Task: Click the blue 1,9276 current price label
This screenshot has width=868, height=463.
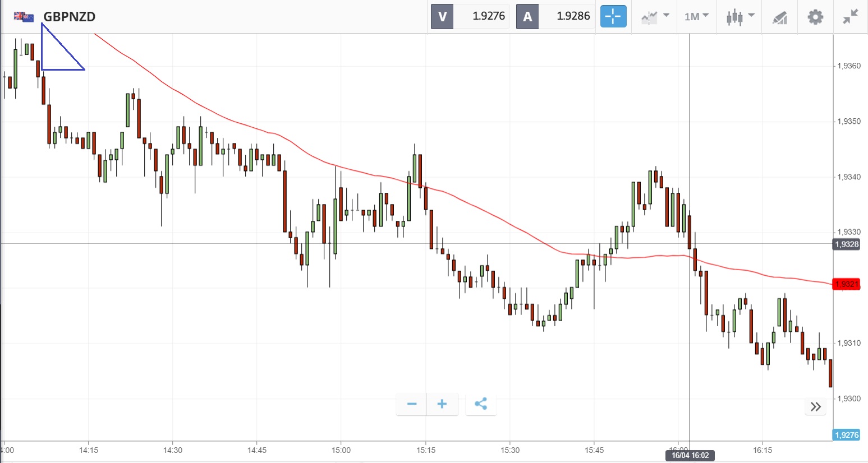Action: pos(846,435)
